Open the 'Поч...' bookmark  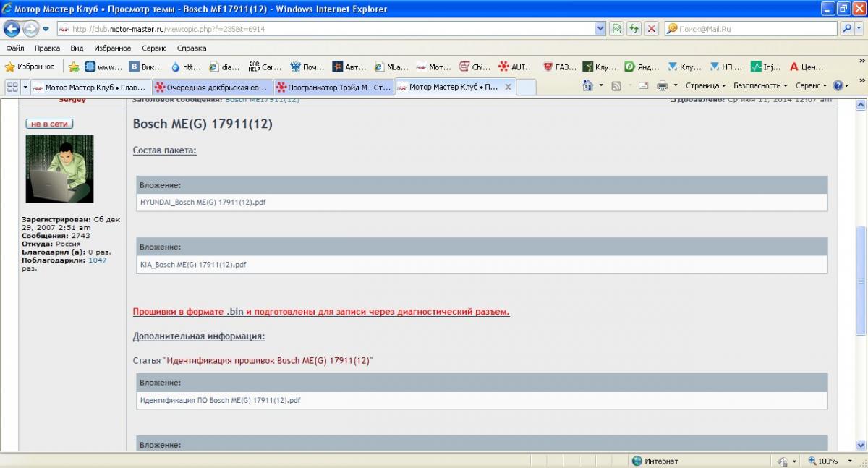pyautogui.click(x=307, y=67)
